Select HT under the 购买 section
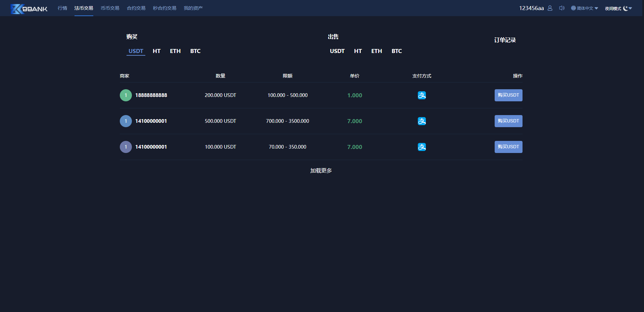Image resolution: width=644 pixels, height=312 pixels. tap(156, 51)
